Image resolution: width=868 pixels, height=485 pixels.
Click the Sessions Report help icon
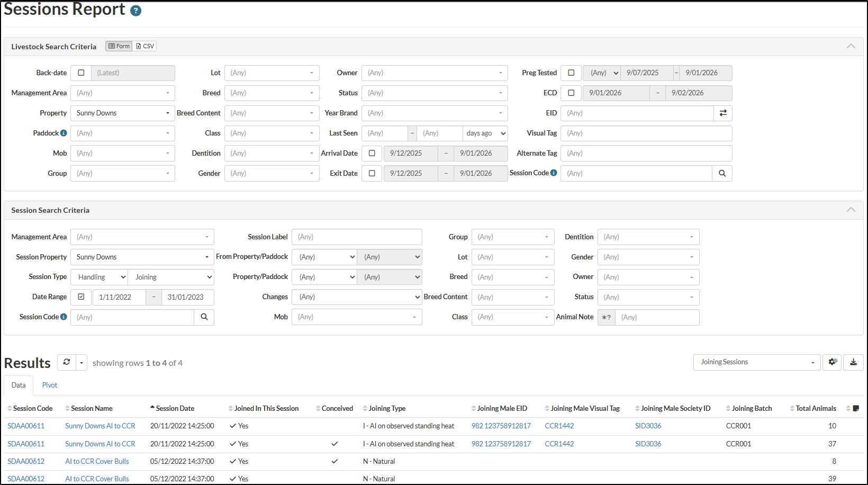click(x=136, y=11)
